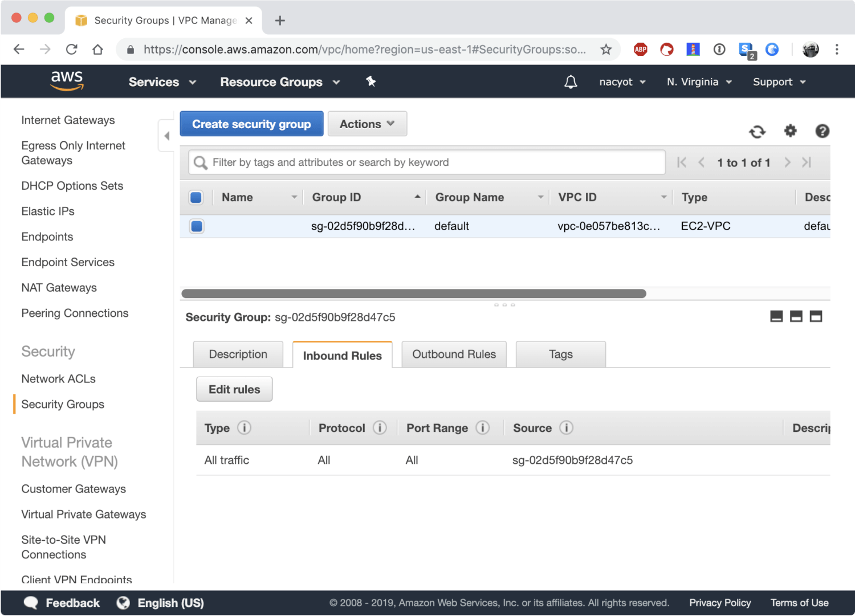Switch to the Description tab
Screen dimensions: 855x616
tap(238, 354)
